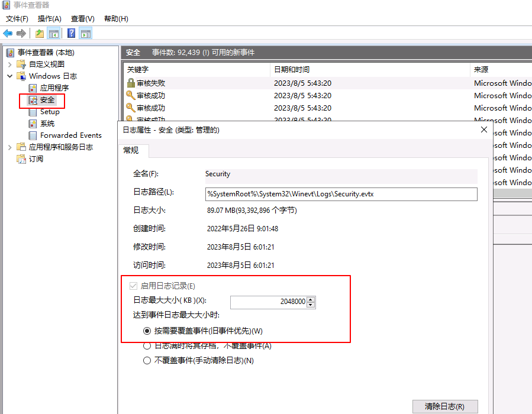Open Help via the question mark icon

pos(72,34)
